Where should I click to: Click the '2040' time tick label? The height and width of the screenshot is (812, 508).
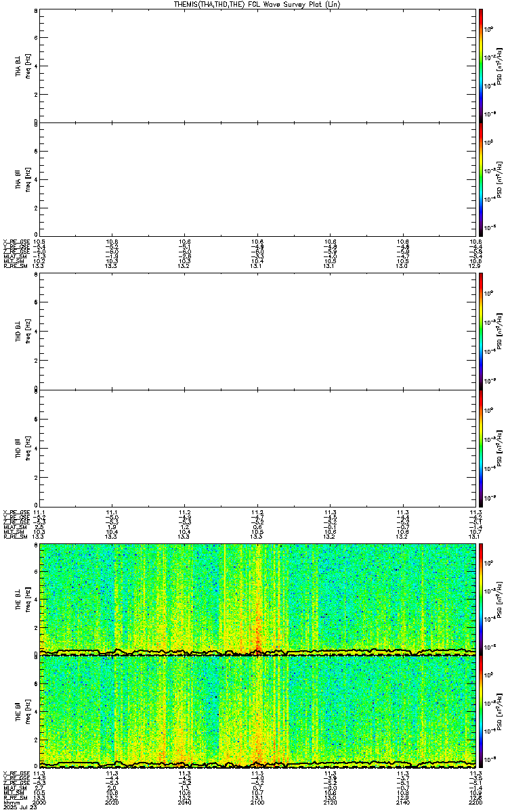(185, 804)
